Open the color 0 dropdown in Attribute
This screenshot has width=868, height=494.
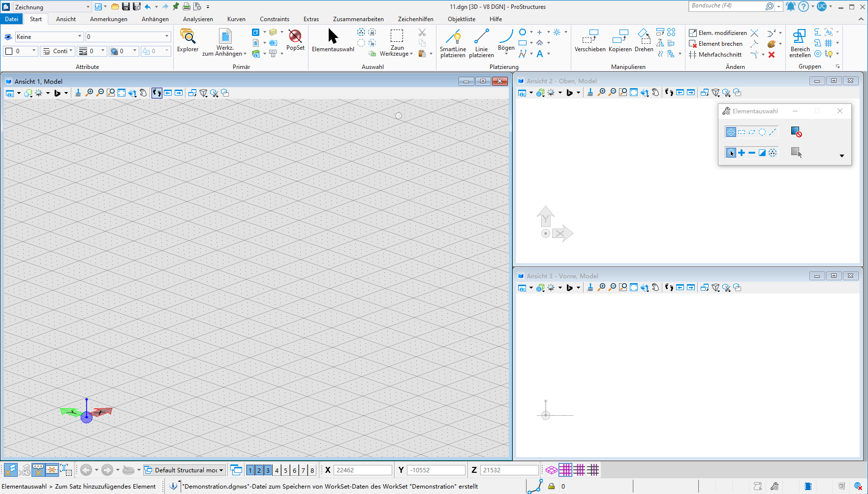tap(20, 51)
